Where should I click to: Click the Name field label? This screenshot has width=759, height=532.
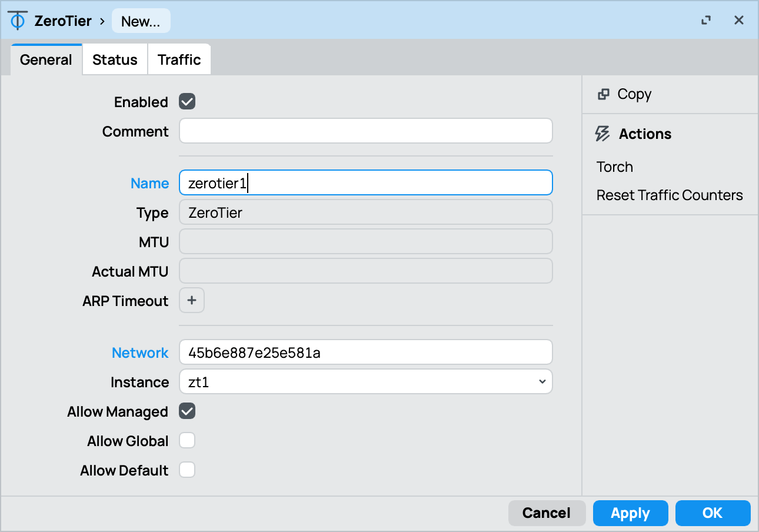[x=149, y=183]
